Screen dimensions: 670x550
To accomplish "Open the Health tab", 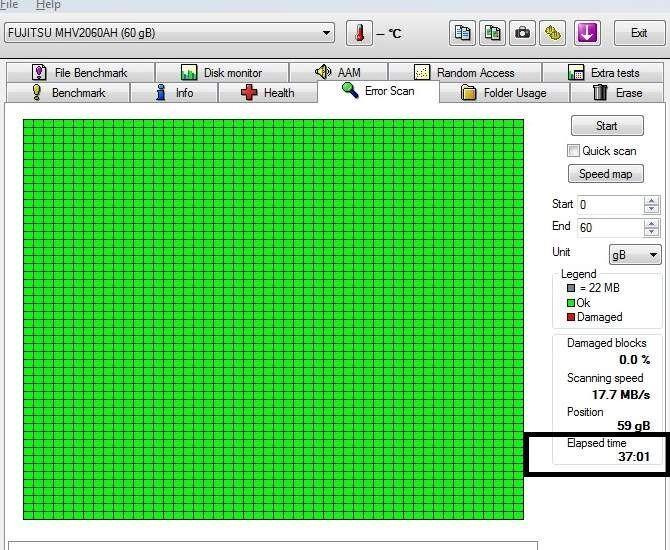I will pyautogui.click(x=268, y=93).
